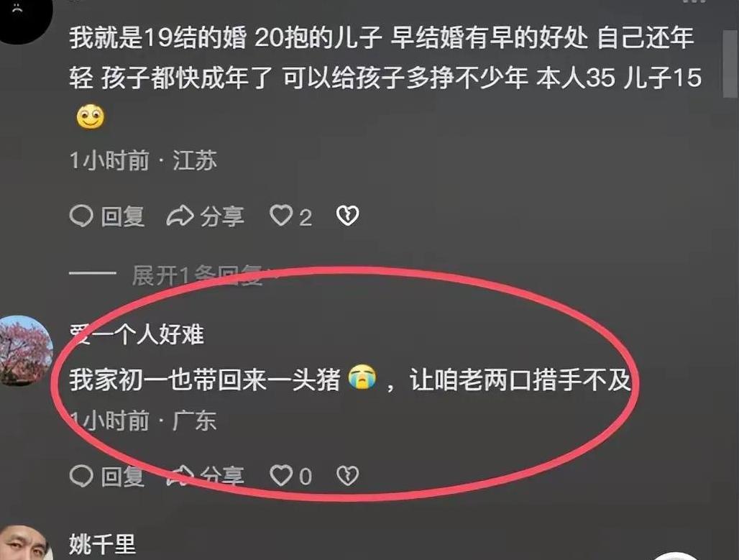The image size is (739, 560).
Task: Click the username 爱一个人好难
Action: pos(137,335)
